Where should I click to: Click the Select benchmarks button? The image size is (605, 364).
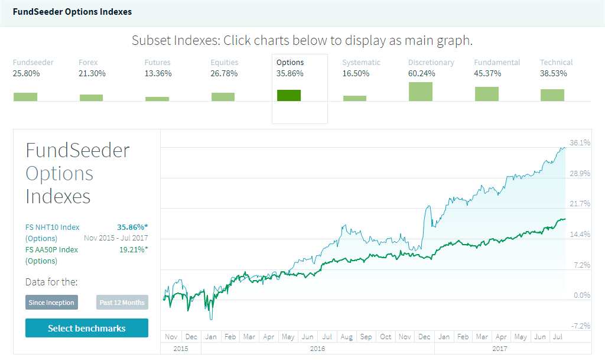(87, 328)
